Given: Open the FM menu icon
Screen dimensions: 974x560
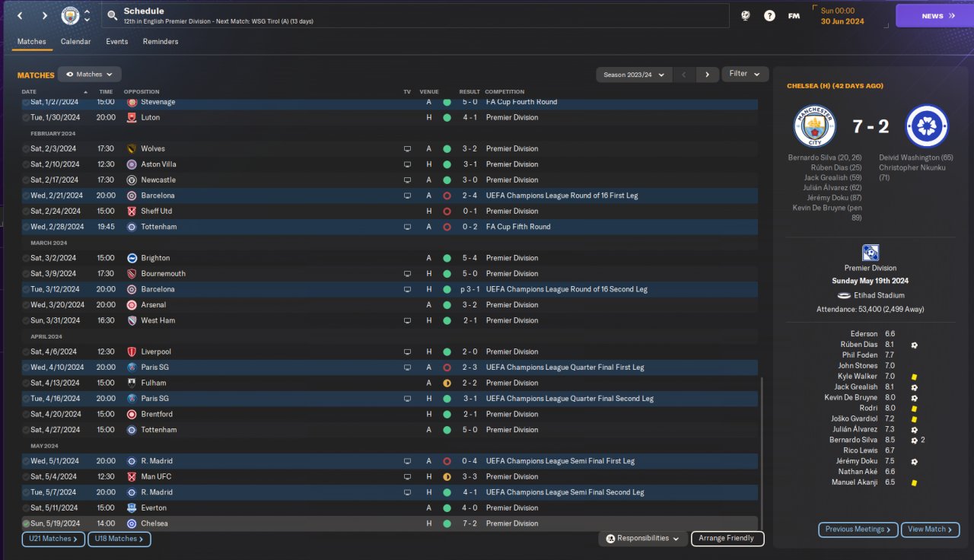Looking at the screenshot, I should 794,15.
